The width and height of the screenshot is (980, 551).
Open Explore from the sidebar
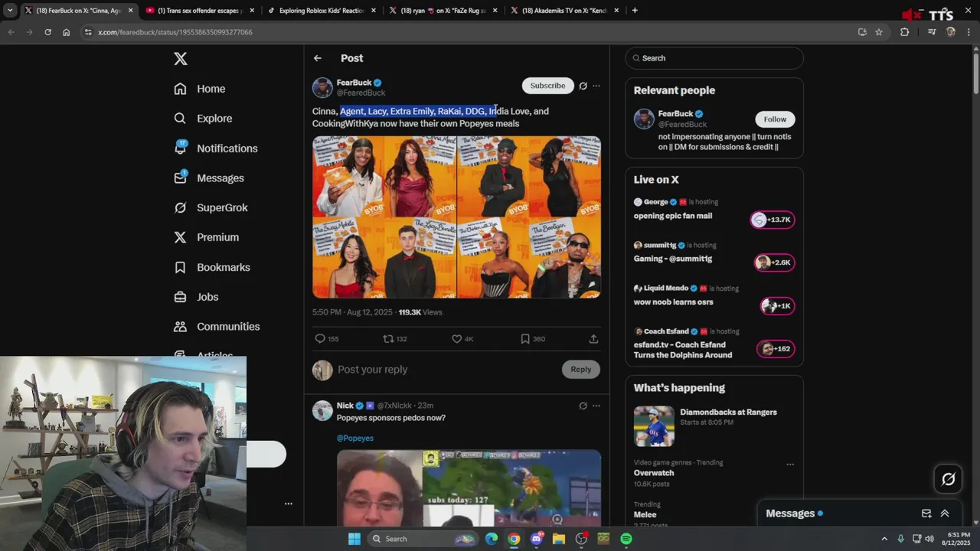[x=203, y=119]
